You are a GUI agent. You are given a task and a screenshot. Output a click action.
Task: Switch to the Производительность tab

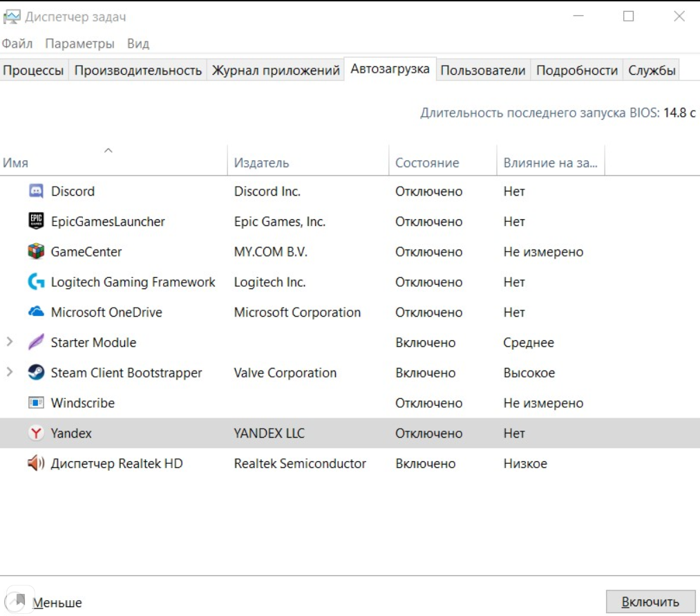(x=138, y=70)
